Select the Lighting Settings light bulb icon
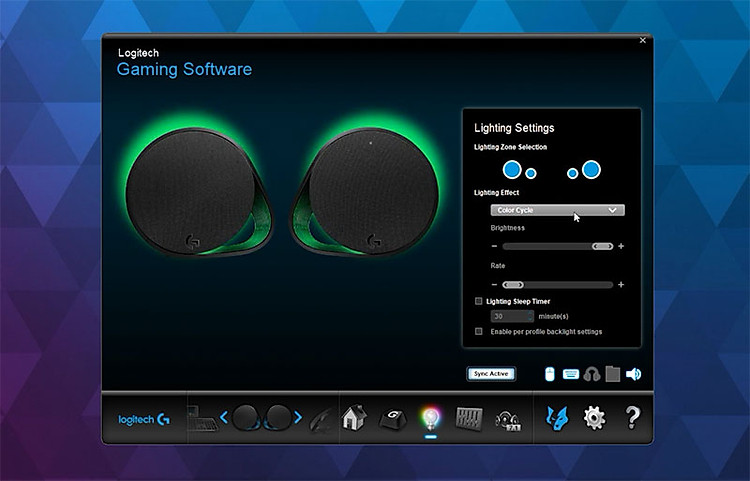This screenshot has height=481, width=750. [x=430, y=419]
